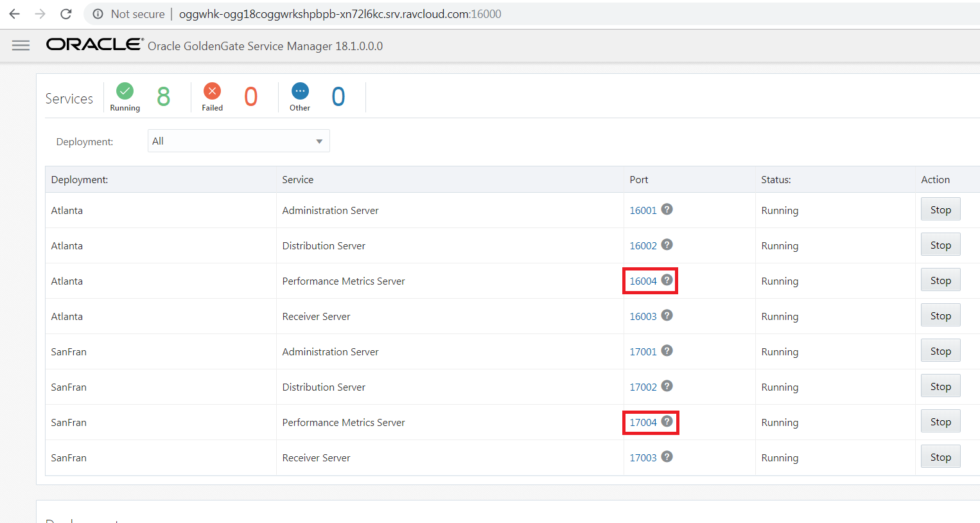This screenshot has width=980, height=523.
Task: Click the help icon next to port 17004
Action: 667,421
